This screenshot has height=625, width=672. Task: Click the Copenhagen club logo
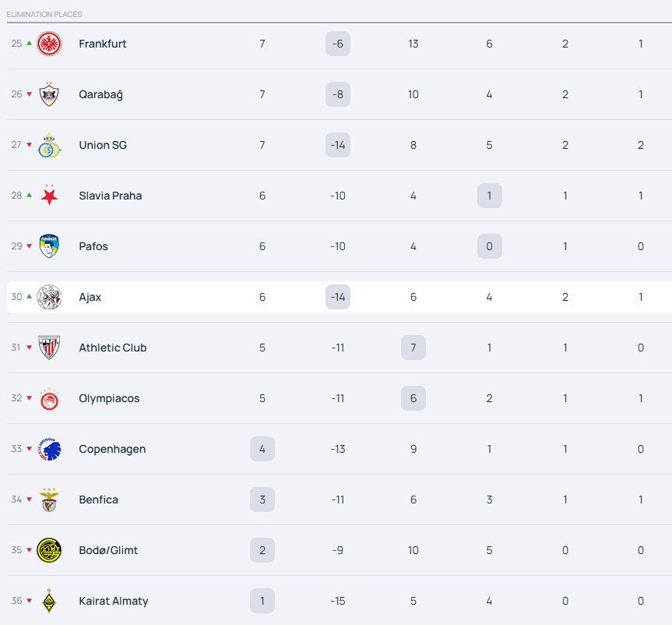[x=49, y=449]
